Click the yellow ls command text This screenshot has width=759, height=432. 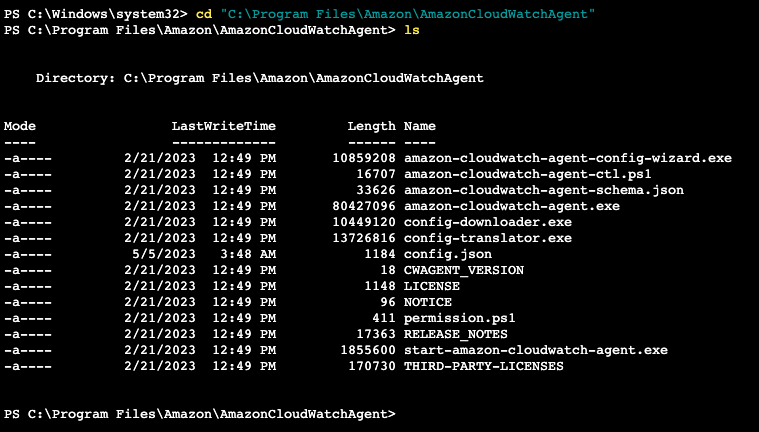(412, 30)
